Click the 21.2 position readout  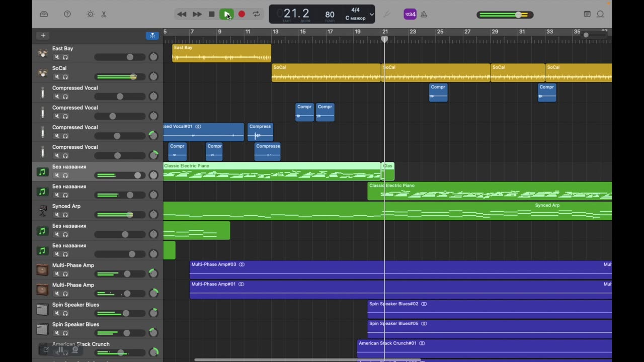pyautogui.click(x=296, y=13)
